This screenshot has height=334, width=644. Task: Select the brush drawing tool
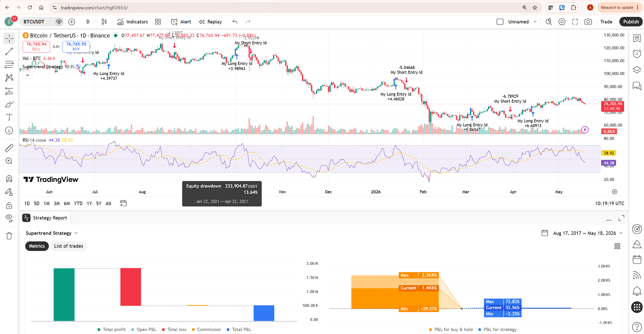point(9,104)
